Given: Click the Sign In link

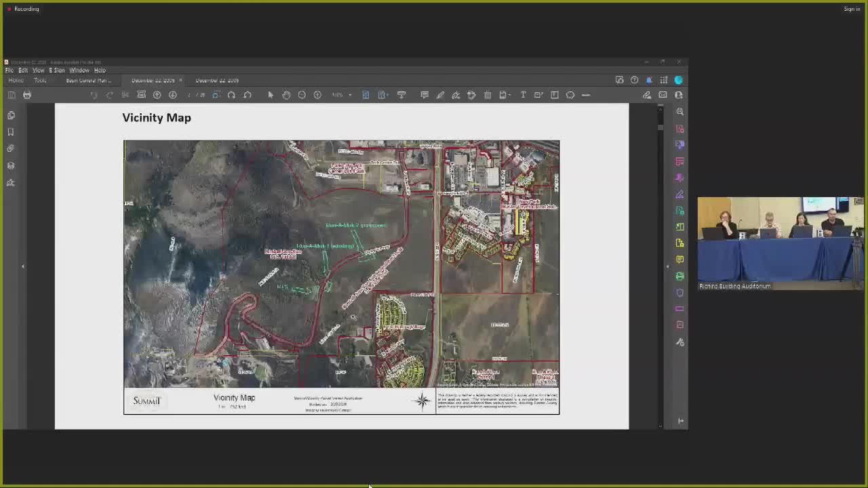Looking at the screenshot, I should [x=852, y=9].
